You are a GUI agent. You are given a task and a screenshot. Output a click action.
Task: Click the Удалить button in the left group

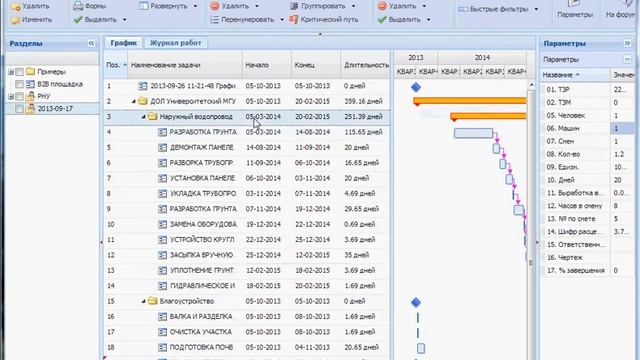(x=31, y=6)
